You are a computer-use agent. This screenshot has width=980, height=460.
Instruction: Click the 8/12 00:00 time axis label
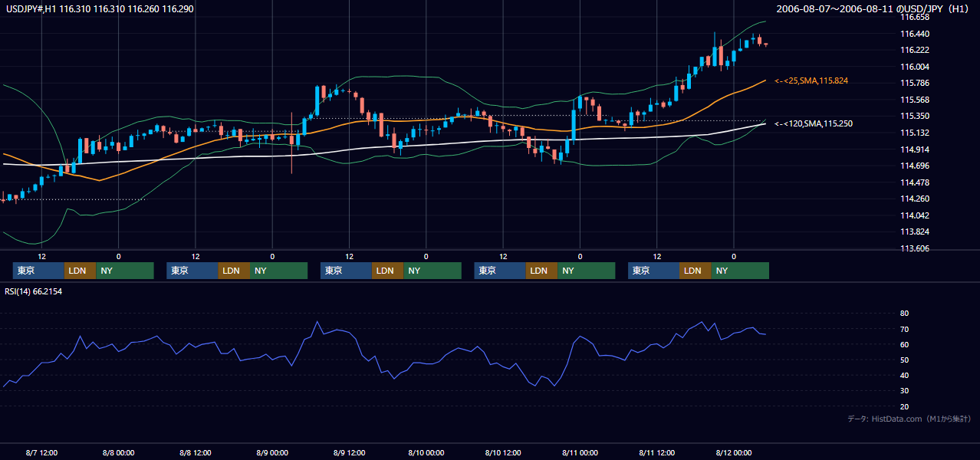pos(734,452)
